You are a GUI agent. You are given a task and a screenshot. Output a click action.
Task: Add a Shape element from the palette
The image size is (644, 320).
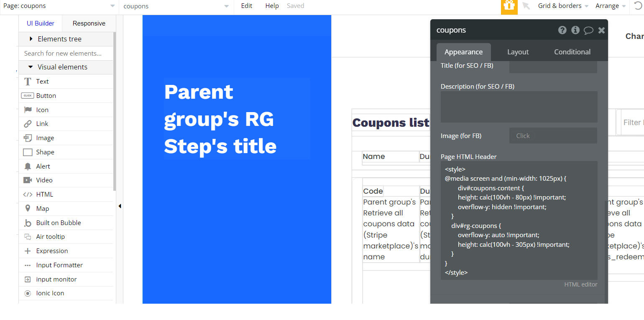66,152
